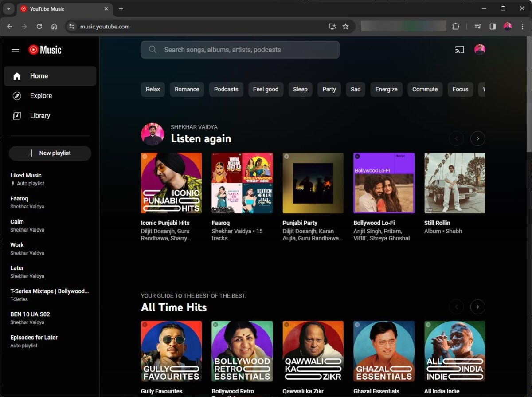Image resolution: width=532 pixels, height=397 pixels.
Task: Click the search magnifier icon
Action: (x=153, y=50)
